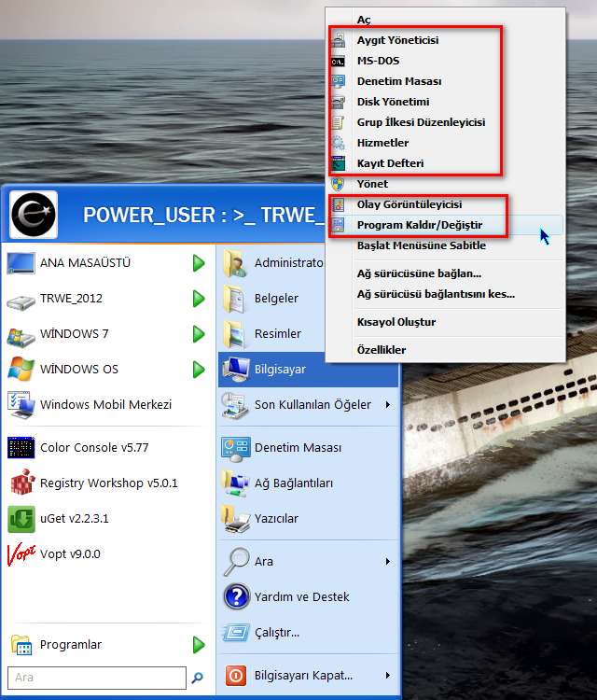The width and height of the screenshot is (597, 700).
Task: Expand Bilgisayarı Kapat options arrow
Action: (x=388, y=676)
